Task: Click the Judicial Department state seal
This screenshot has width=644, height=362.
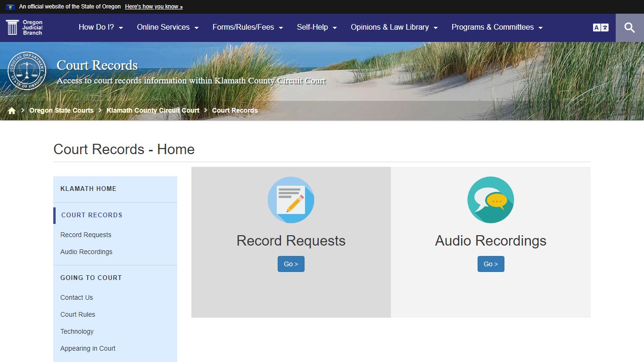Action: pyautogui.click(x=27, y=71)
